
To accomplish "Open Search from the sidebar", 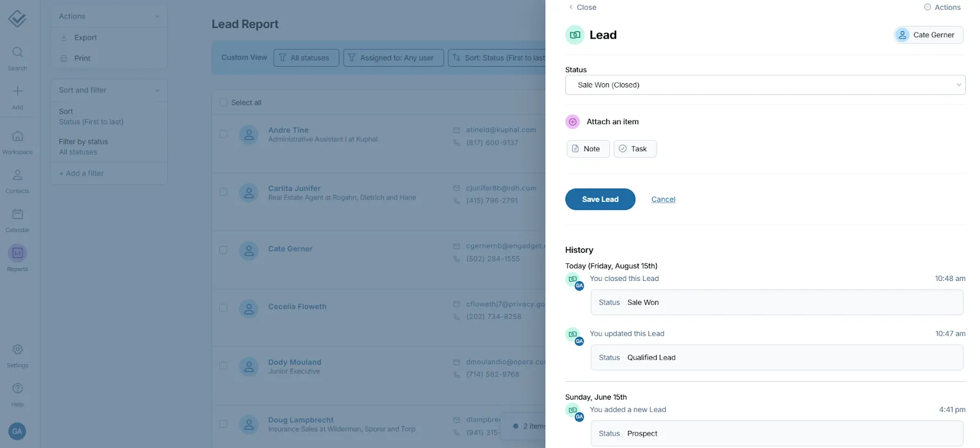I will (17, 58).
